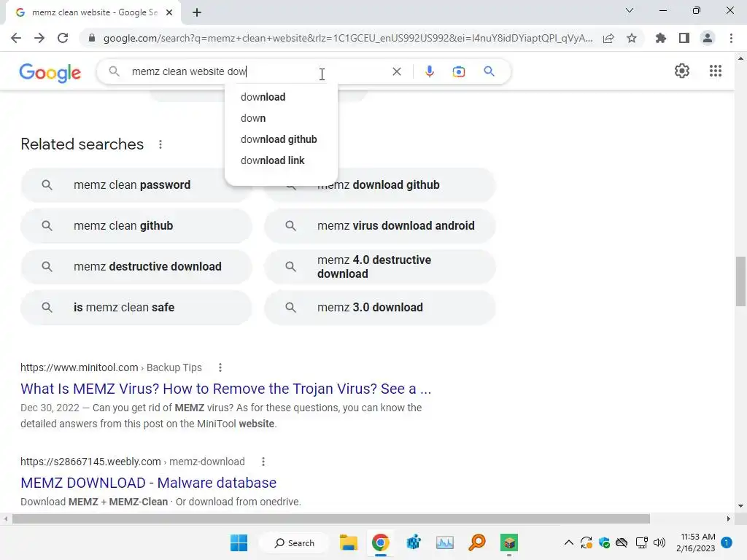Screen dimensions: 747x560
Task: Switch to Chrome in the taskbar
Action: pos(380,542)
